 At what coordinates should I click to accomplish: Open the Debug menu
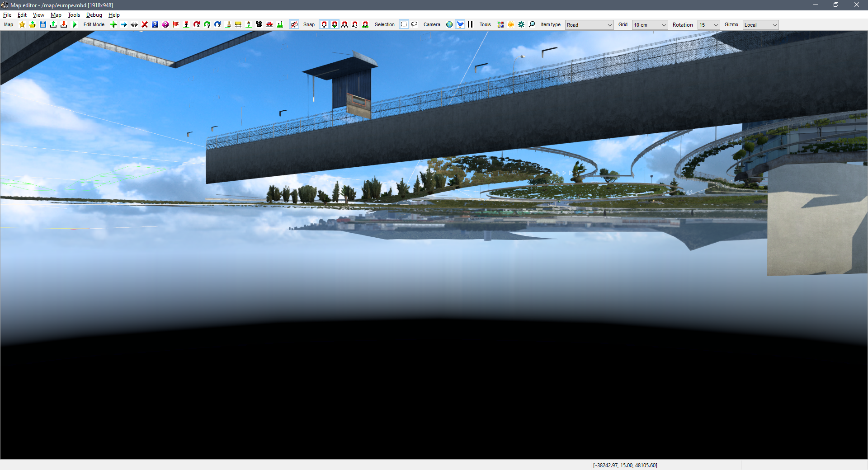pos(94,15)
